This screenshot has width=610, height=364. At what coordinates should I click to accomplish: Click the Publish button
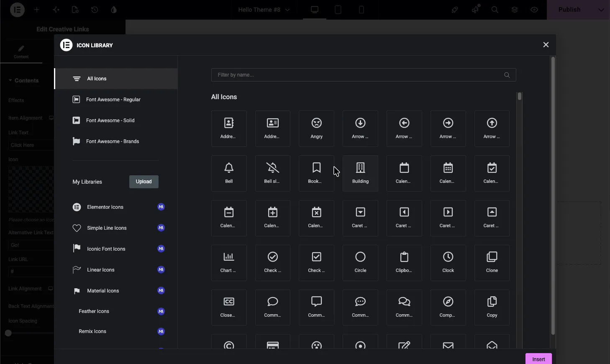click(x=569, y=10)
